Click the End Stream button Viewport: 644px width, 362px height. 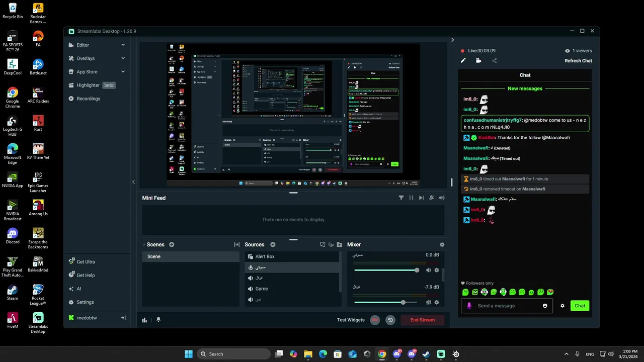click(423, 320)
